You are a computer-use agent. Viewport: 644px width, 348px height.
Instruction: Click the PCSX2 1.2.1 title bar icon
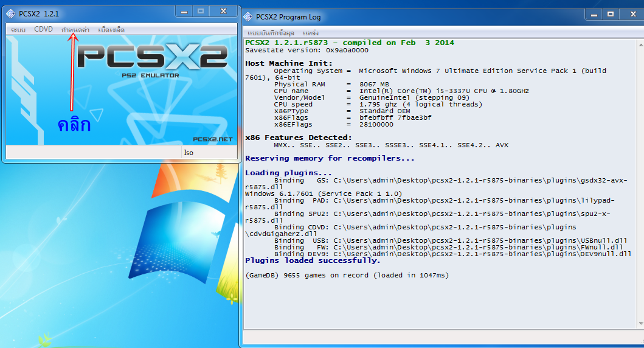11,13
